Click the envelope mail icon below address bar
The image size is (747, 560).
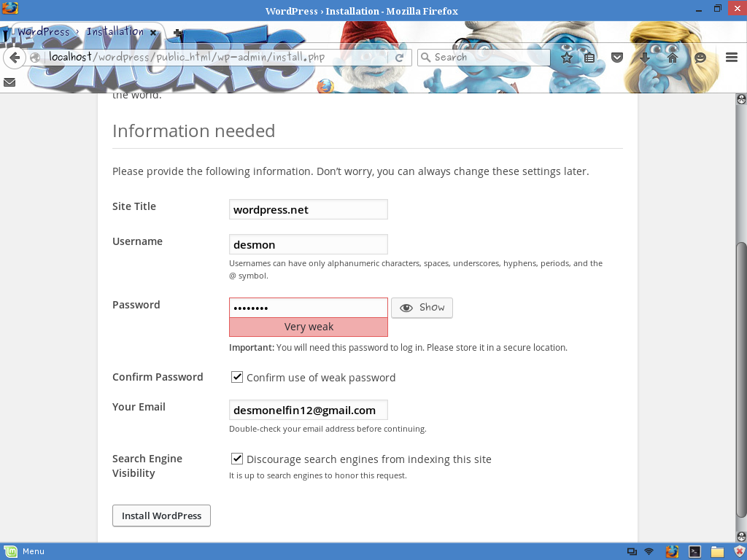click(9, 82)
